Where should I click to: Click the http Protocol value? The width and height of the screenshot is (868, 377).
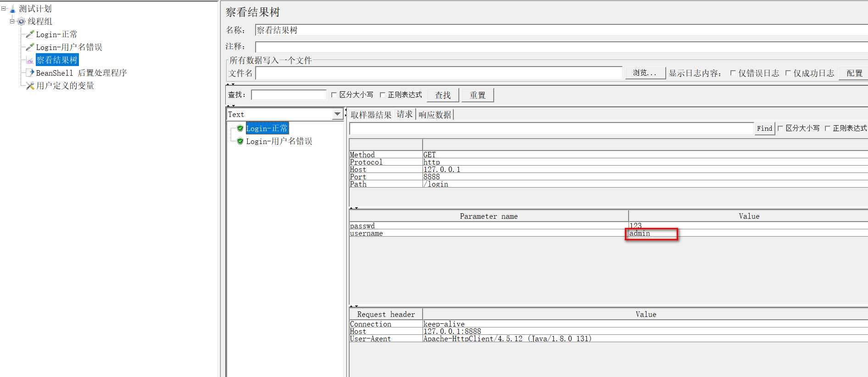pyautogui.click(x=432, y=162)
